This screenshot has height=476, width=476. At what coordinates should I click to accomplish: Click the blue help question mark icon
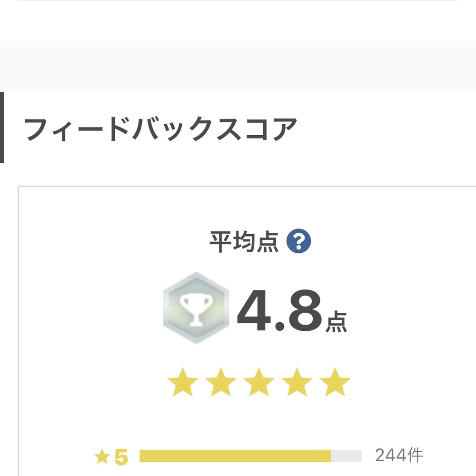[298, 242]
